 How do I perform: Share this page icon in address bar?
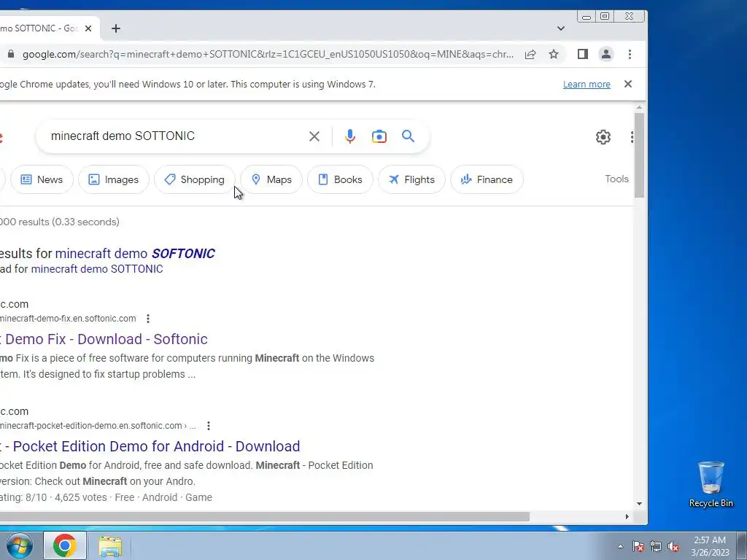click(530, 54)
